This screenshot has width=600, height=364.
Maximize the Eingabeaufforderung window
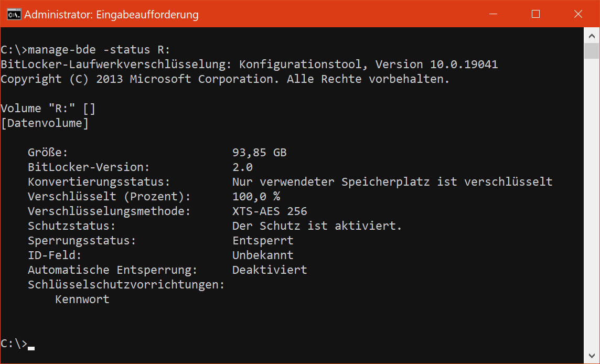pos(535,14)
